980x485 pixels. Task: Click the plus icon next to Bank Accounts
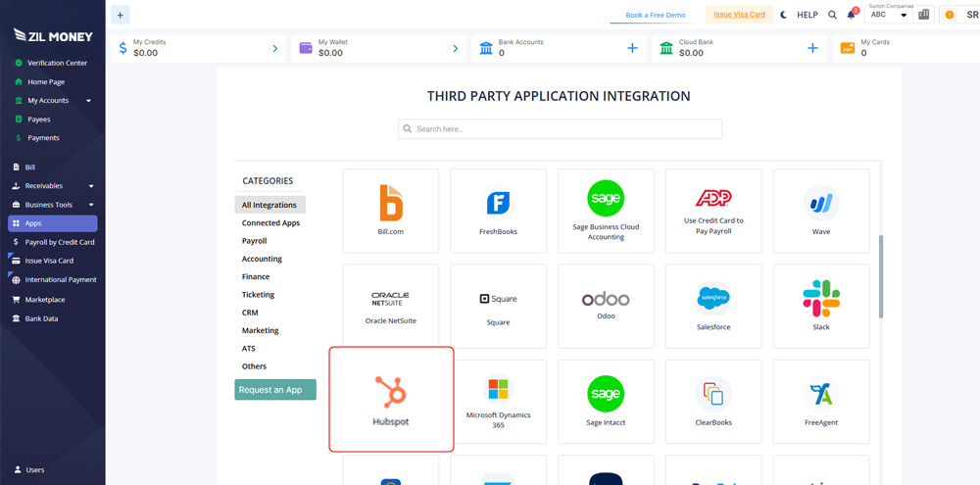point(632,48)
